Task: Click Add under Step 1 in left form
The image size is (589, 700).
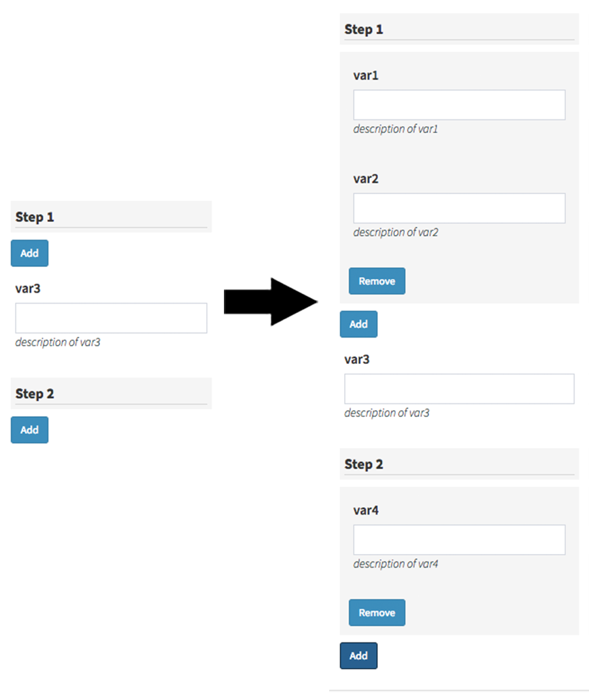Action: point(29,253)
